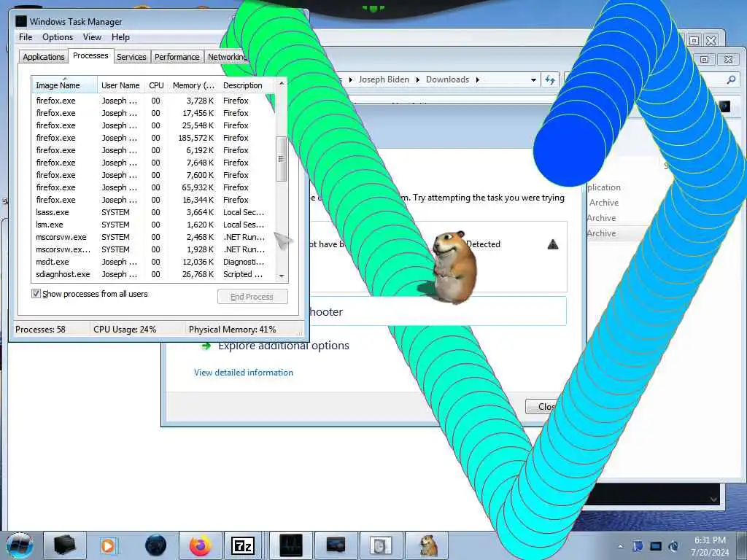Open the black folder taskbar icon
This screenshot has width=747, height=560.
64,545
